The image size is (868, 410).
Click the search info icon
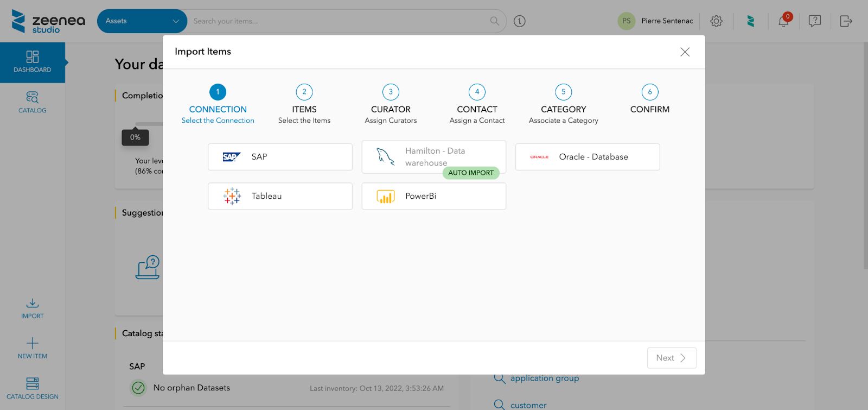point(519,21)
